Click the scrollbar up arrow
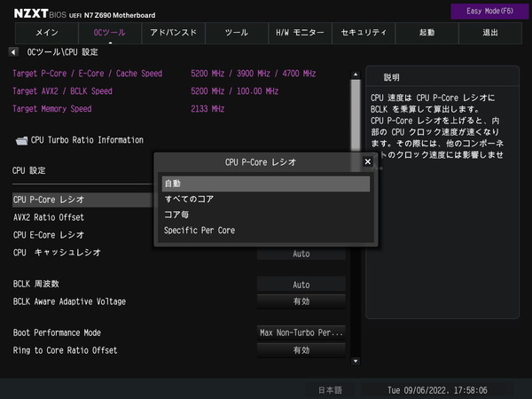The image size is (532, 399). coord(356,69)
